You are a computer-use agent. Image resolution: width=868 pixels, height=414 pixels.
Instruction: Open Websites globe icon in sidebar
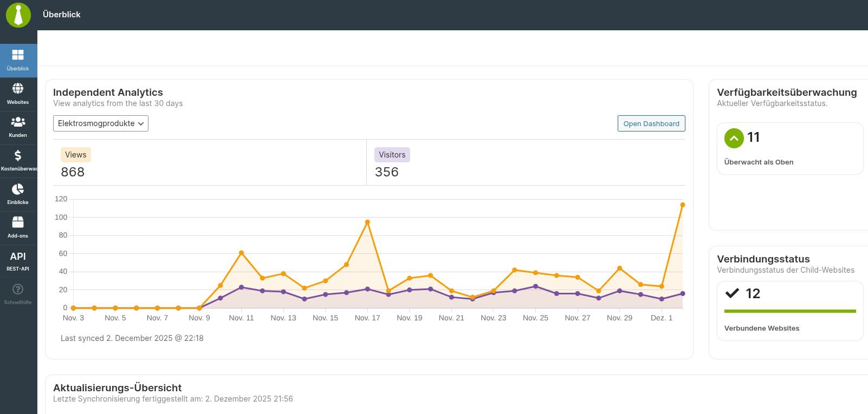[x=18, y=88]
